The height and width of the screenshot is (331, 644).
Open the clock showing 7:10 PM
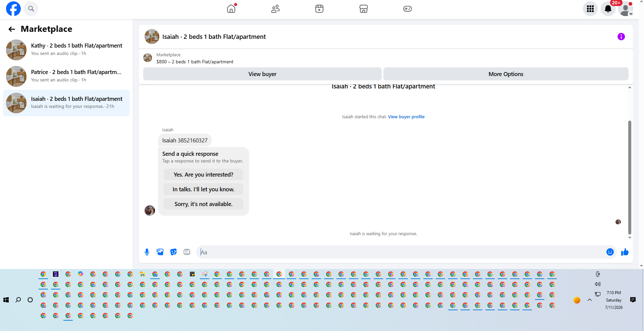tap(614, 300)
